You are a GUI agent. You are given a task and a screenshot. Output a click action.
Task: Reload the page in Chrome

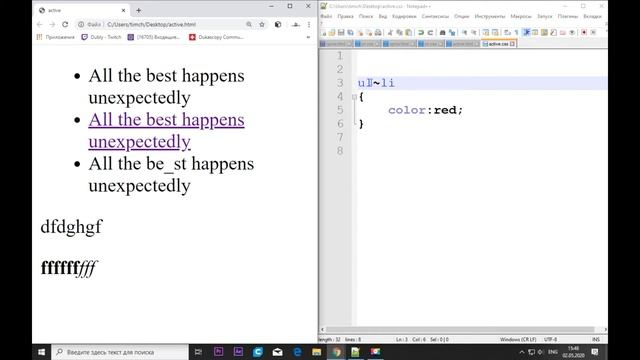click(x=65, y=24)
